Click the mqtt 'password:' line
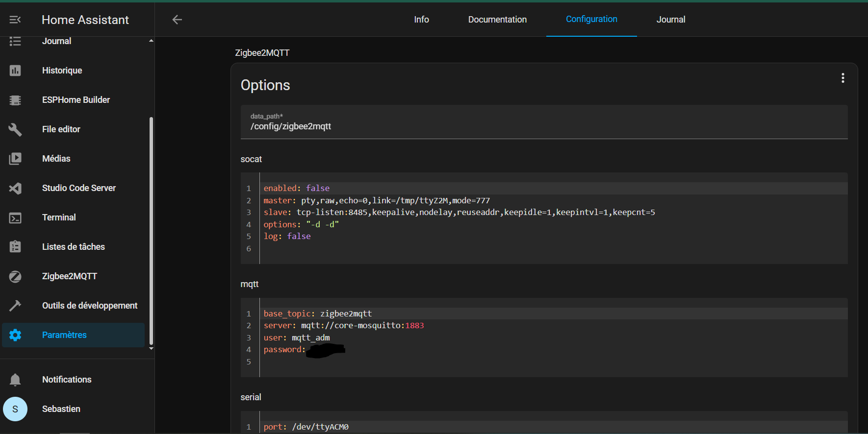This screenshot has width=868, height=434. pyautogui.click(x=554, y=349)
